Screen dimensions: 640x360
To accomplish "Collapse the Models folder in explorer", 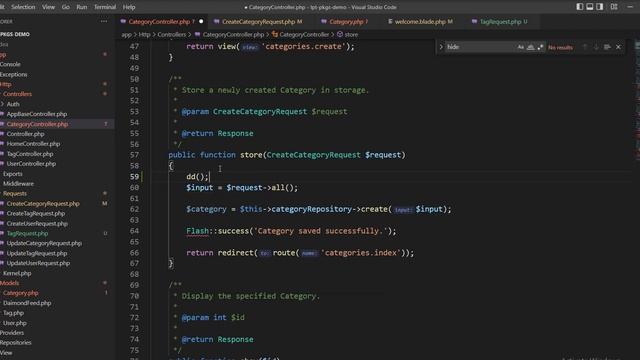I will point(9,283).
